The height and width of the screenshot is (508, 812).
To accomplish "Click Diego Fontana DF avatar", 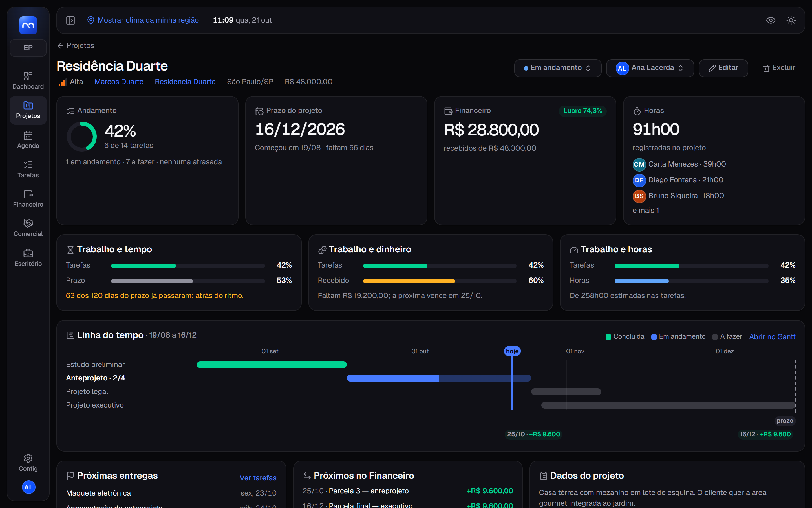I will [639, 180].
